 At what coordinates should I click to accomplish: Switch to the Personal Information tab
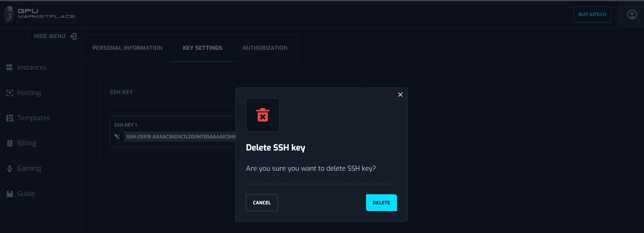(127, 48)
